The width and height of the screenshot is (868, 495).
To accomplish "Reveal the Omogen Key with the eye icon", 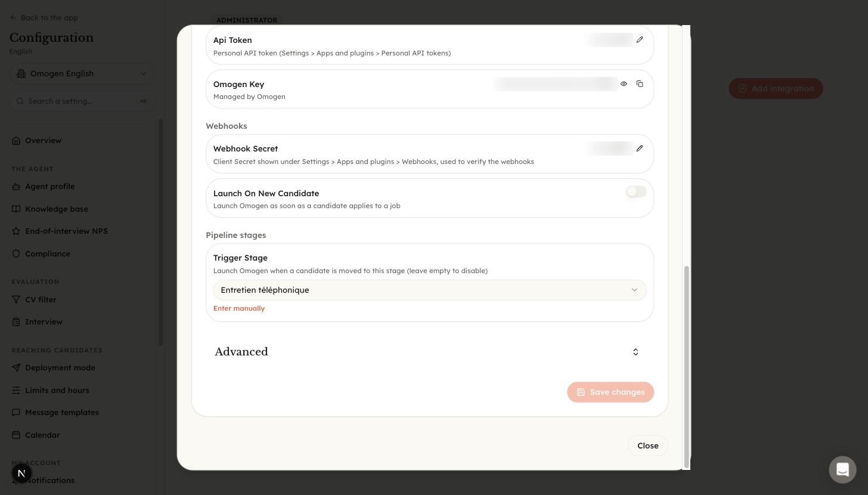I will [x=624, y=84].
